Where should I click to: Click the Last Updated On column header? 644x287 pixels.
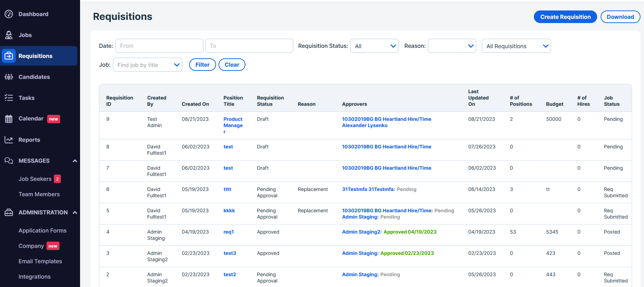[x=478, y=98]
